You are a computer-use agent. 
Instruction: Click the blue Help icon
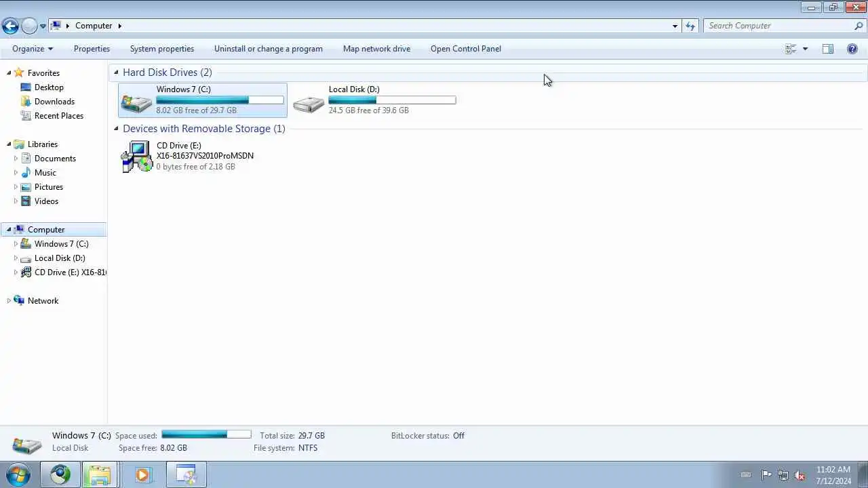852,49
